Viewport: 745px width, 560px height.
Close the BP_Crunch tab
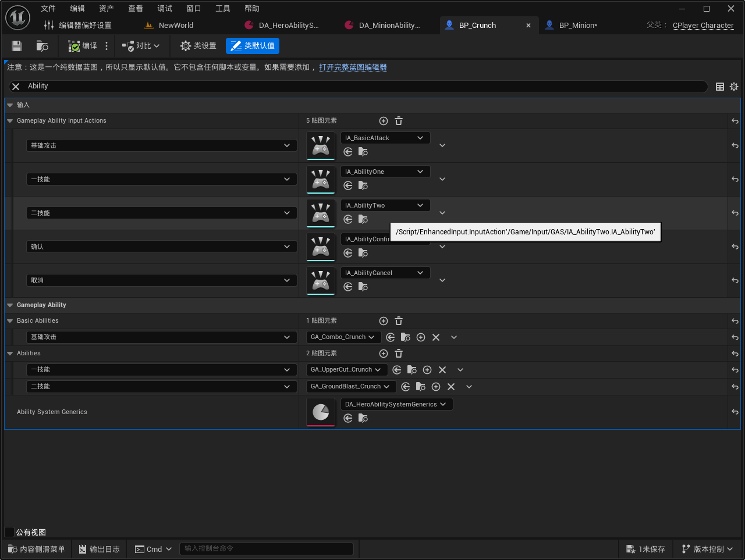[528, 26]
